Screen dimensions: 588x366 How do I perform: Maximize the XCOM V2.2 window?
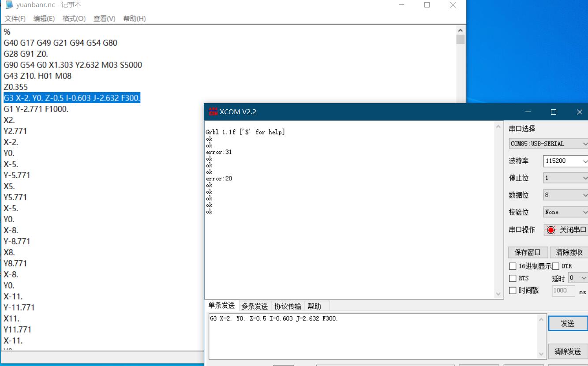pyautogui.click(x=554, y=112)
